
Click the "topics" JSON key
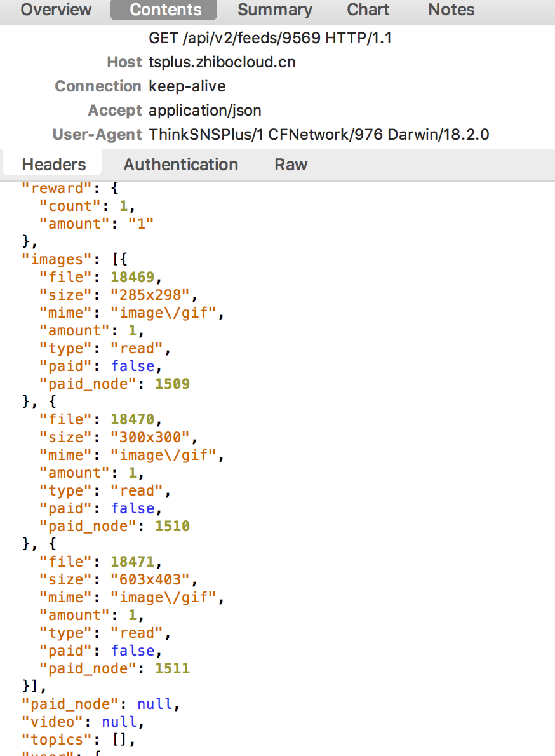click(57, 739)
